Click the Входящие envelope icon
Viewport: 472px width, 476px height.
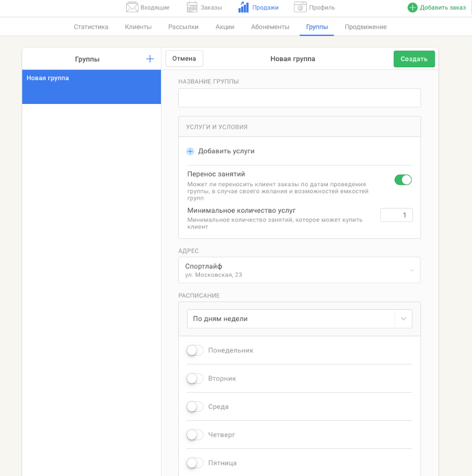(132, 7)
